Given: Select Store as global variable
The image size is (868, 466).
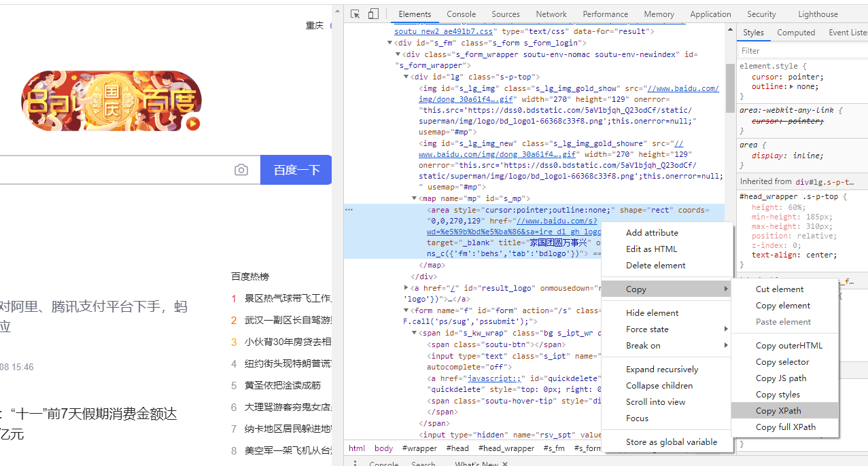Looking at the screenshot, I should pyautogui.click(x=666, y=442).
